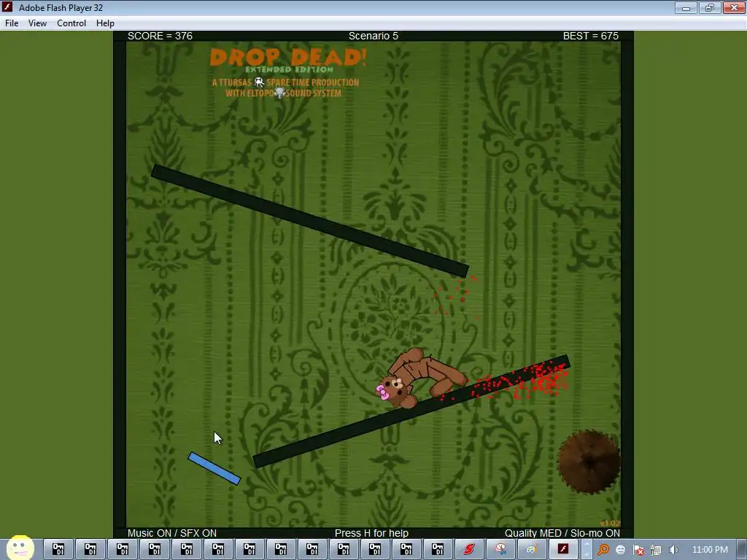Click the upper slanted black plank
The height and width of the screenshot is (560, 747).
pos(309,221)
